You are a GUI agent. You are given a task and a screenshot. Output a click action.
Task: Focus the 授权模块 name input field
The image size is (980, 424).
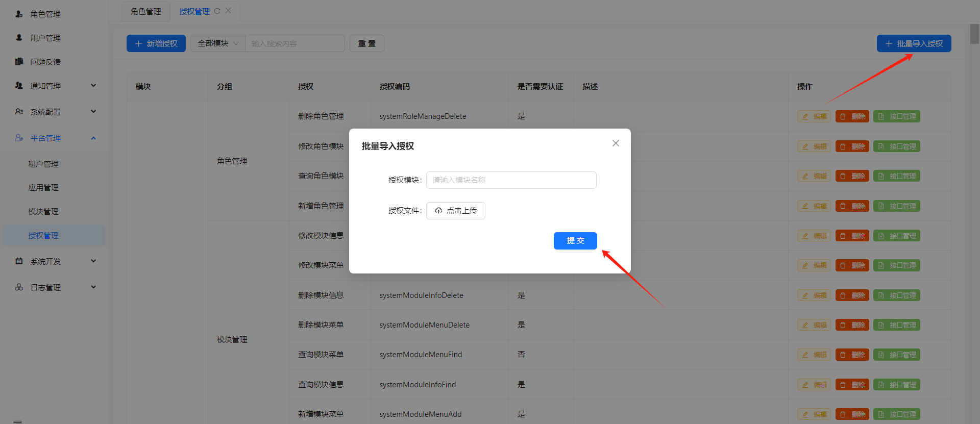coord(511,180)
